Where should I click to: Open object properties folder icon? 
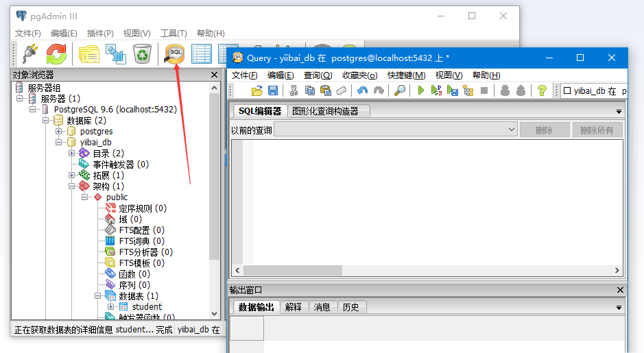click(89, 53)
